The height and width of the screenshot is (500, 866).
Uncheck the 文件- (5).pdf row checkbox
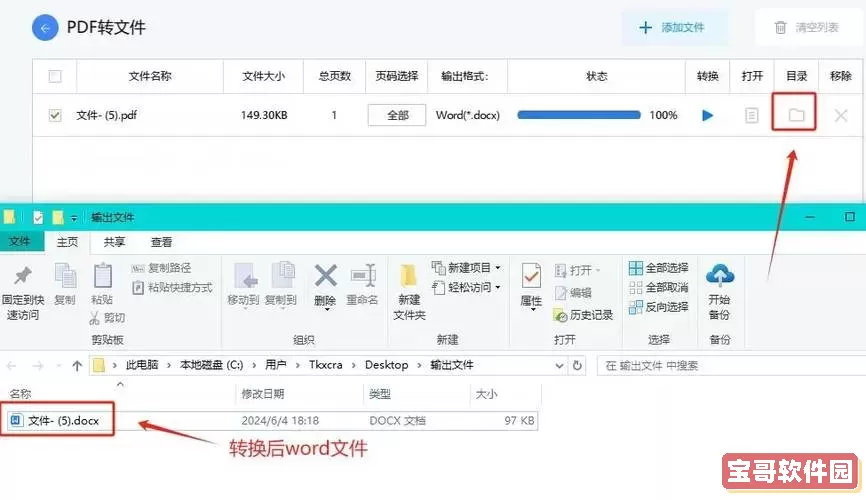(55, 115)
